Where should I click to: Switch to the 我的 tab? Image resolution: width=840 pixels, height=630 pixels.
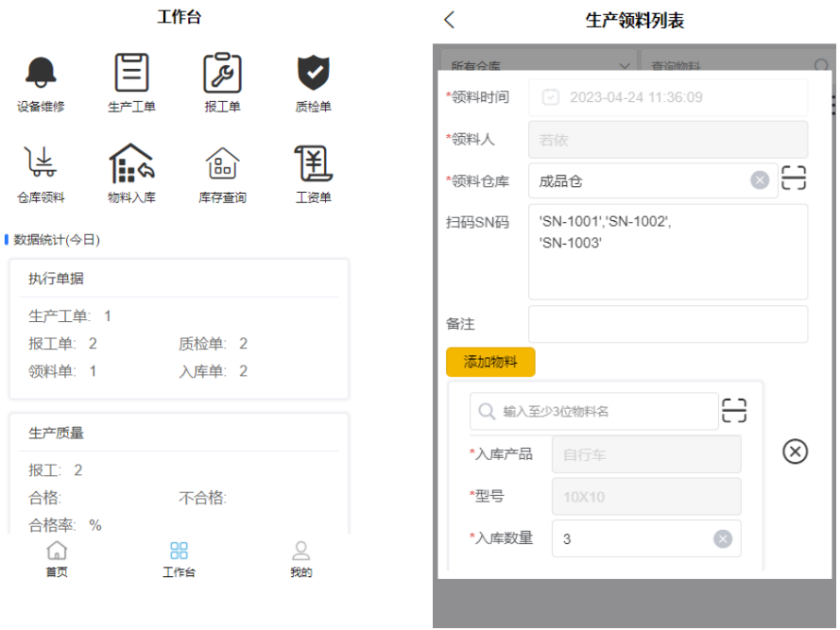click(300, 559)
